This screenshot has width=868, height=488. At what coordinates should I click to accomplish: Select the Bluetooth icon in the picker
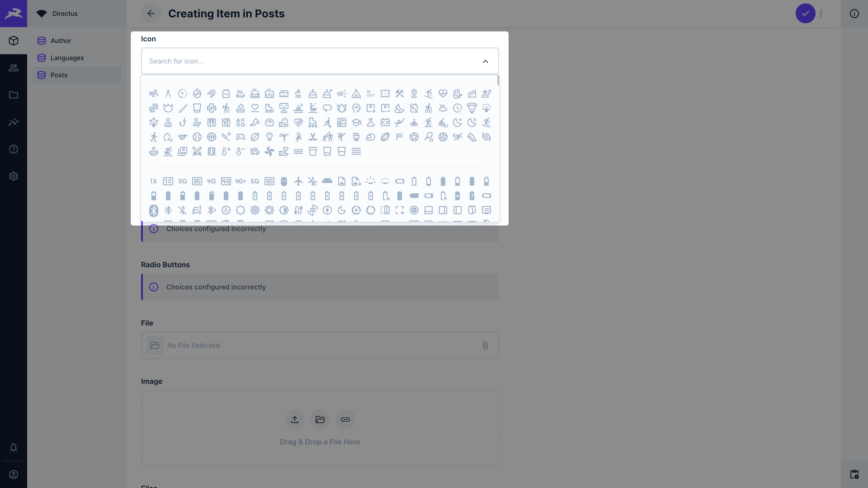154,210
